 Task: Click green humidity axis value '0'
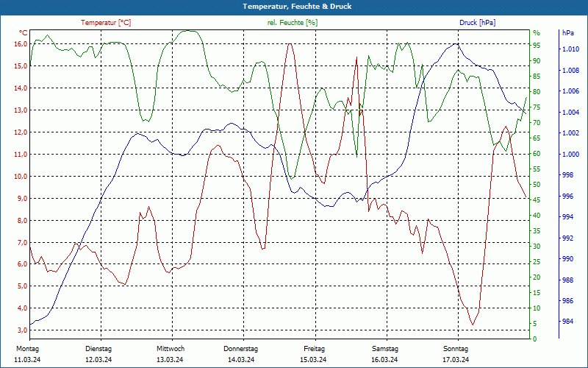pos(535,339)
